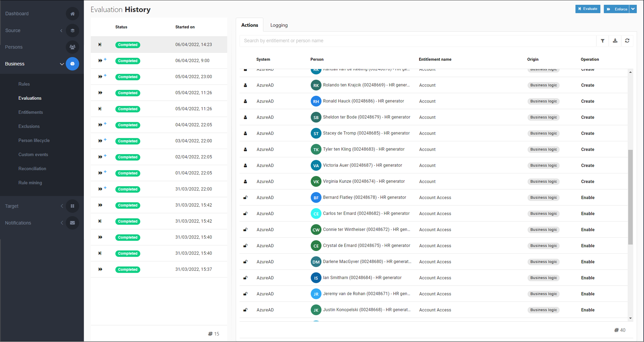The width and height of the screenshot is (644, 342).
Task: Click the Business circle icon in sidebar
Action: (x=72, y=64)
